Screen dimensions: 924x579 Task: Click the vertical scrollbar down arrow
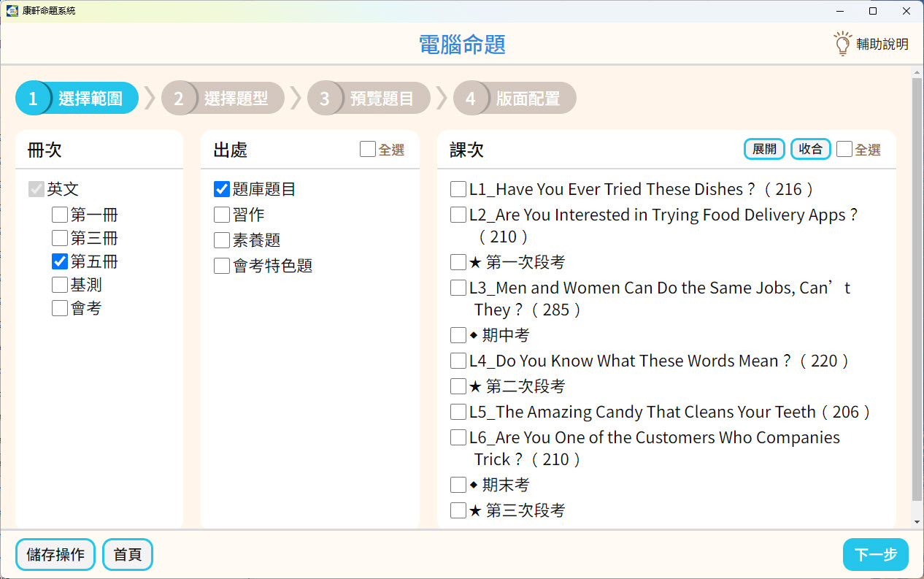(x=917, y=523)
